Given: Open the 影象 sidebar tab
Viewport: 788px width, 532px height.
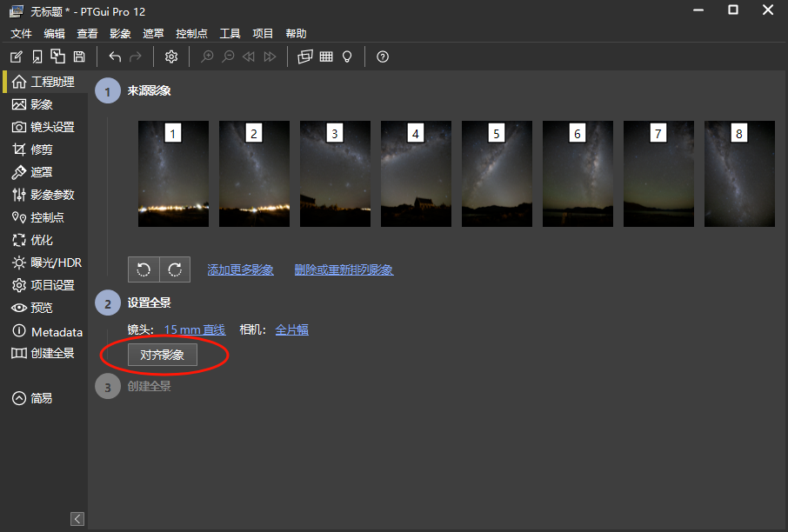Looking at the screenshot, I should pos(44,104).
